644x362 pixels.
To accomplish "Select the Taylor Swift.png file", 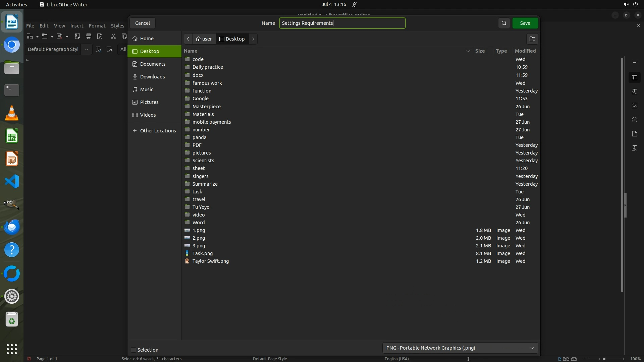I will (x=210, y=261).
